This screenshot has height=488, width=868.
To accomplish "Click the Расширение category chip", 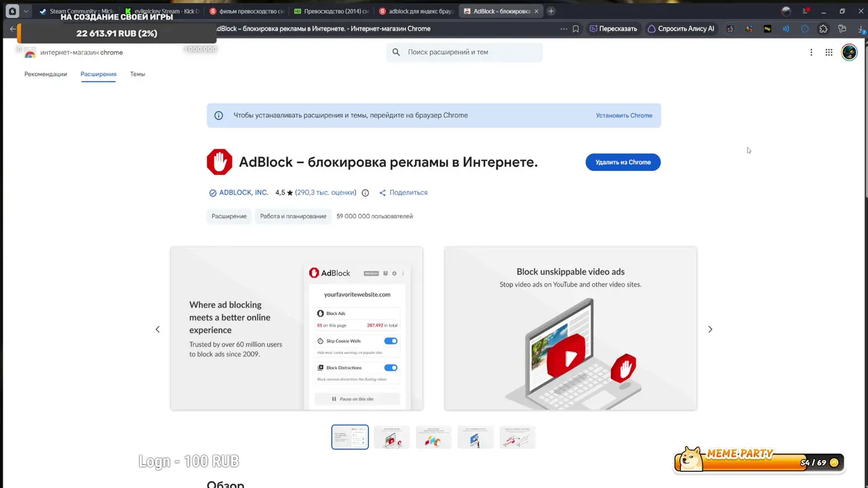I will coord(229,216).
